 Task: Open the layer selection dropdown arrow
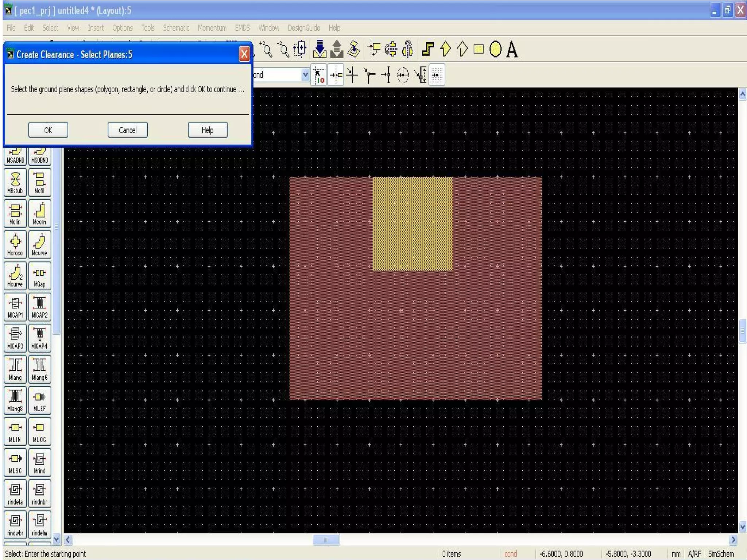pos(305,75)
